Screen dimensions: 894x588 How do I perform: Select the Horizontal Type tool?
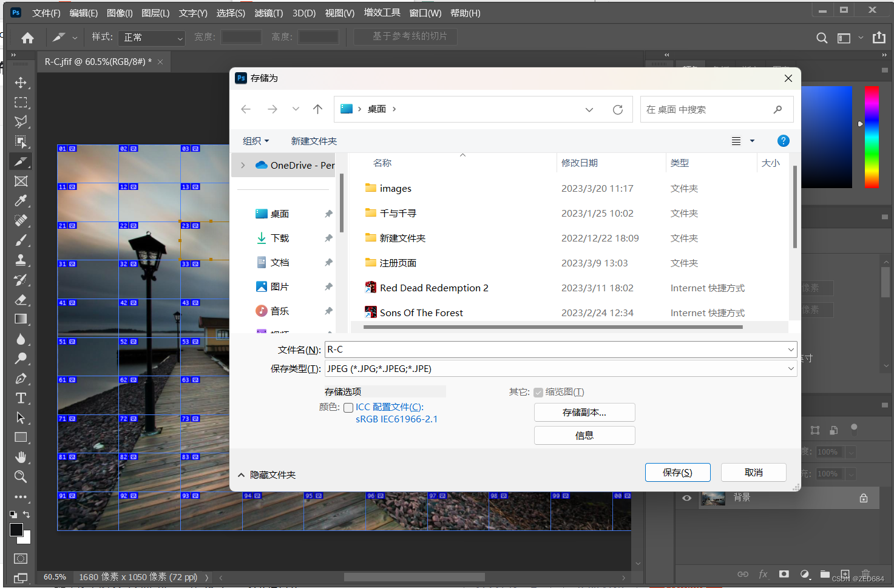coord(21,398)
